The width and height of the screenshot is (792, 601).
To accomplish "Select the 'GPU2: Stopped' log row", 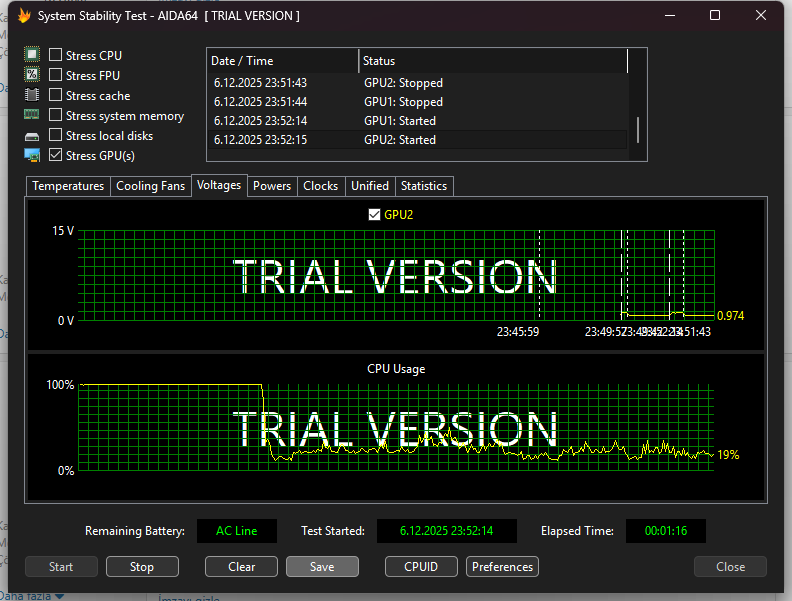I will (418, 83).
